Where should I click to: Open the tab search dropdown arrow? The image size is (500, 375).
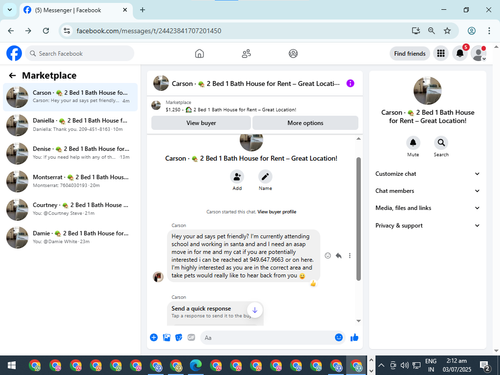(x=10, y=10)
